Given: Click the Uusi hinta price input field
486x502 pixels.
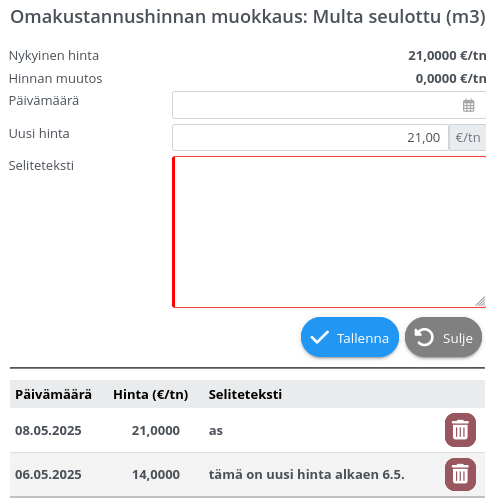Looking at the screenshot, I should pyautogui.click(x=310, y=137).
